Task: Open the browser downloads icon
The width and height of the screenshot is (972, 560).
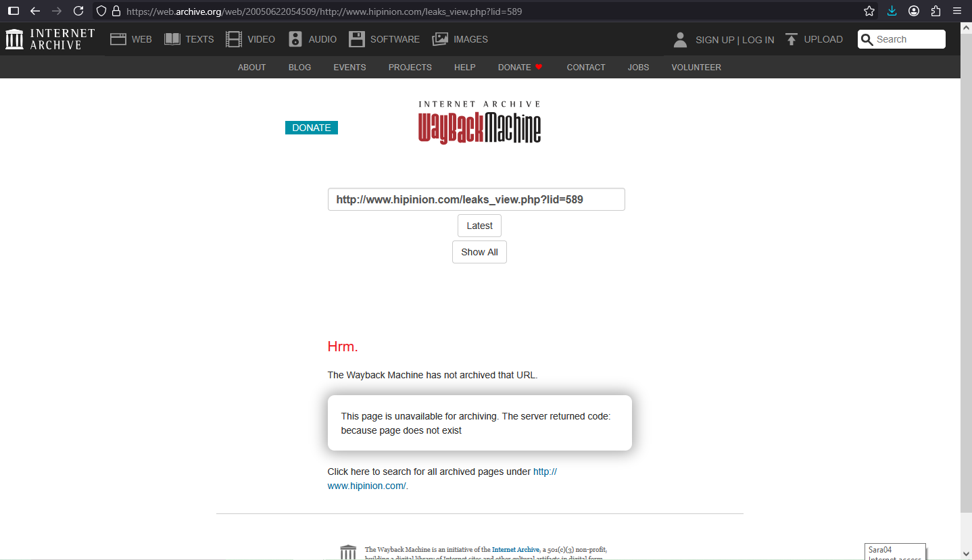Action: 892,11
